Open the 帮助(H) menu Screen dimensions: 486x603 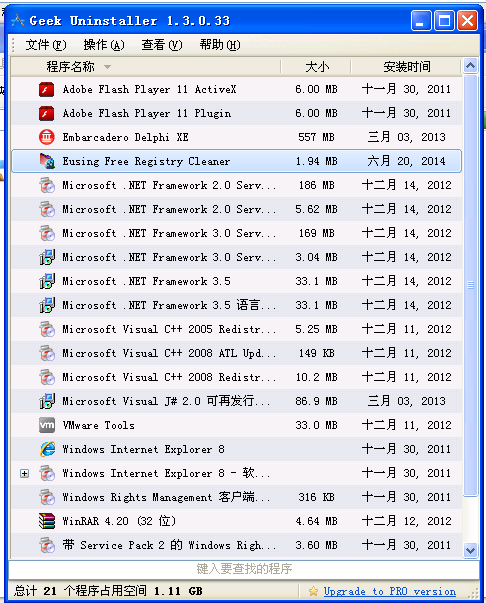220,45
